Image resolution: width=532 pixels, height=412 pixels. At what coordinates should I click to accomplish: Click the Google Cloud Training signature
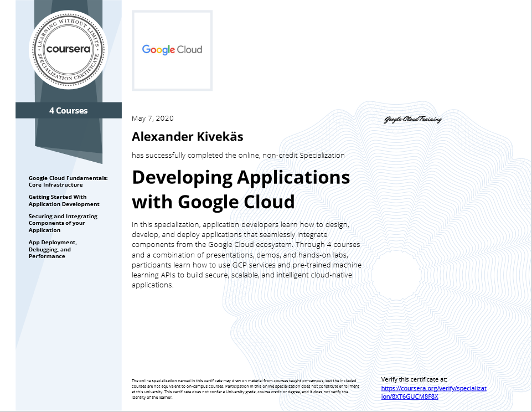tap(412, 119)
